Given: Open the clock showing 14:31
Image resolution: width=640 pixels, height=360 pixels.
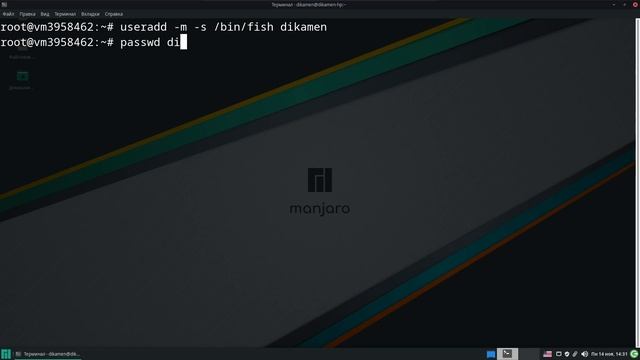Looking at the screenshot, I should tap(609, 354).
